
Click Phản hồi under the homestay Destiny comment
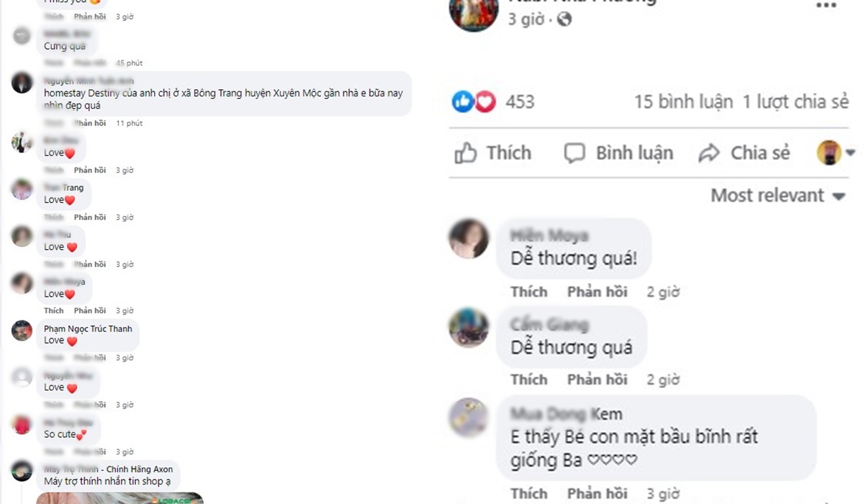(90, 123)
